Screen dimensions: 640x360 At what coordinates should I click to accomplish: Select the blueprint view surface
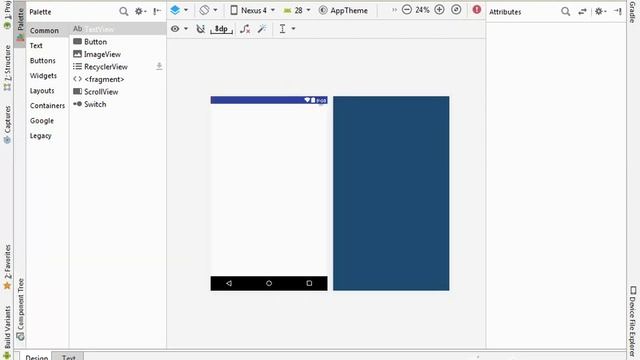(x=391, y=193)
